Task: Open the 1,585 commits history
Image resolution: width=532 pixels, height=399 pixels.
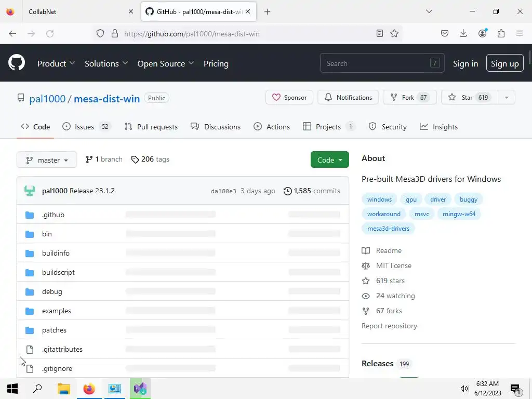Action: click(312, 191)
